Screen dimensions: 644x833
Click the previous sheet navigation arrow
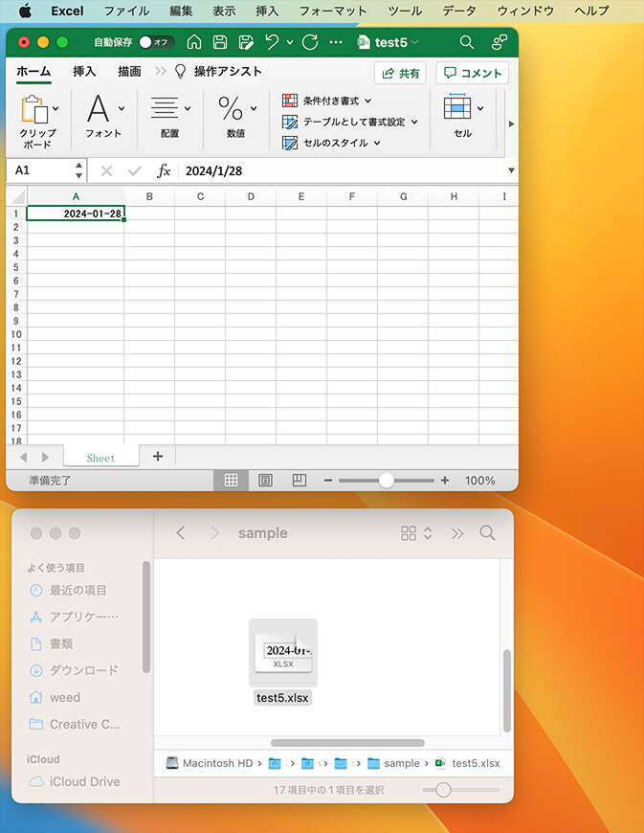click(23, 457)
